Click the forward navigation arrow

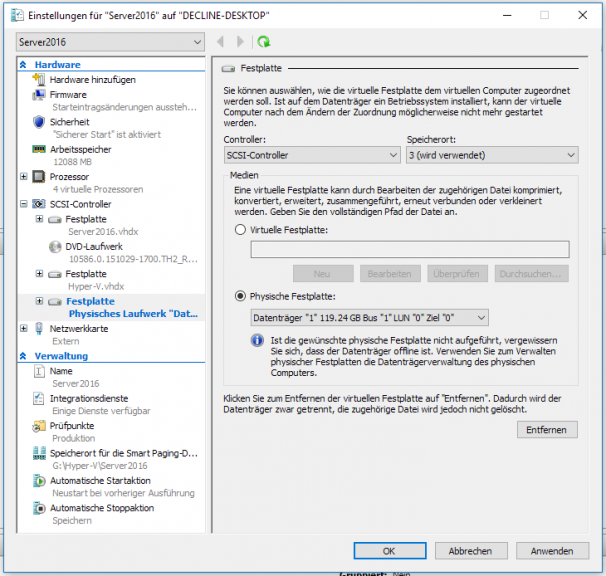tap(240, 41)
